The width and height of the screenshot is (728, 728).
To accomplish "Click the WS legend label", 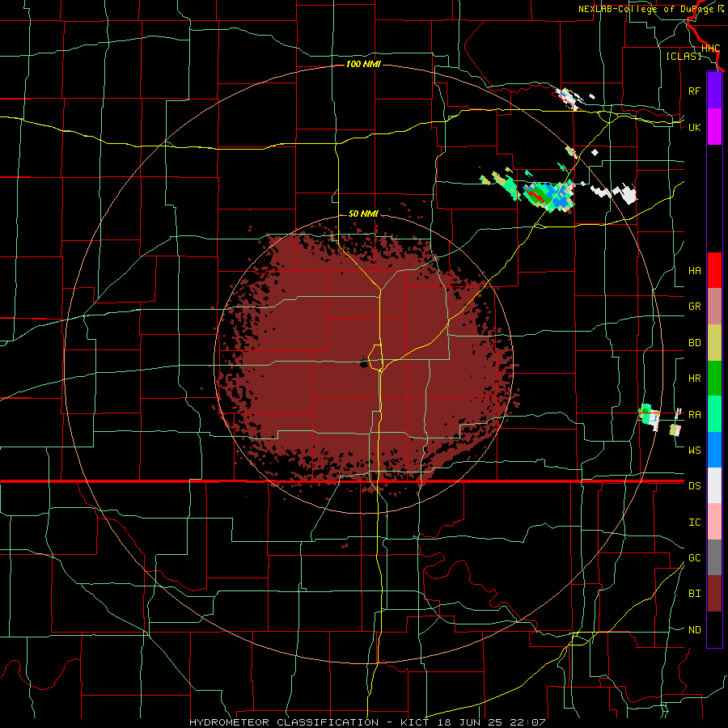I will (694, 451).
